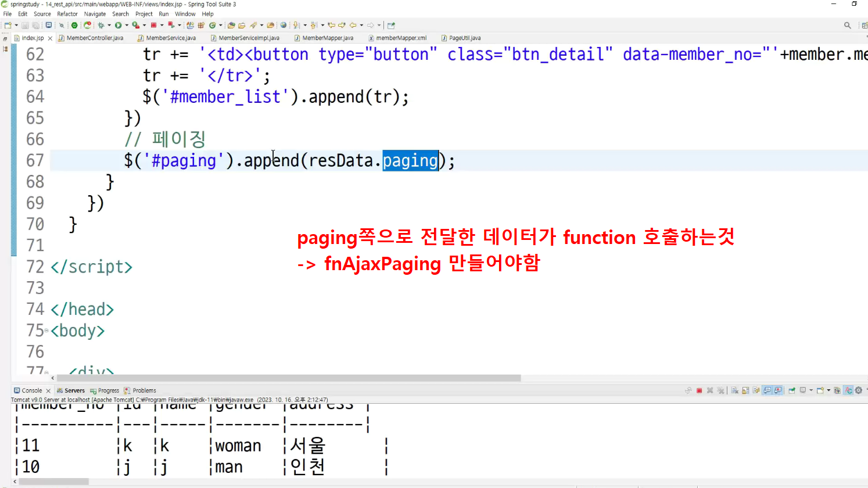Screen dimensions: 868x488
Task: Click the Save All icon
Action: 35,26
